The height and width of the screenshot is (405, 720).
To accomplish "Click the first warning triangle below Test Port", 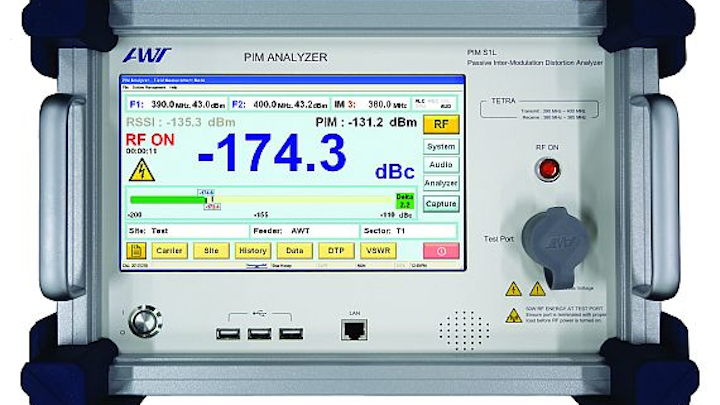I will [x=513, y=289].
